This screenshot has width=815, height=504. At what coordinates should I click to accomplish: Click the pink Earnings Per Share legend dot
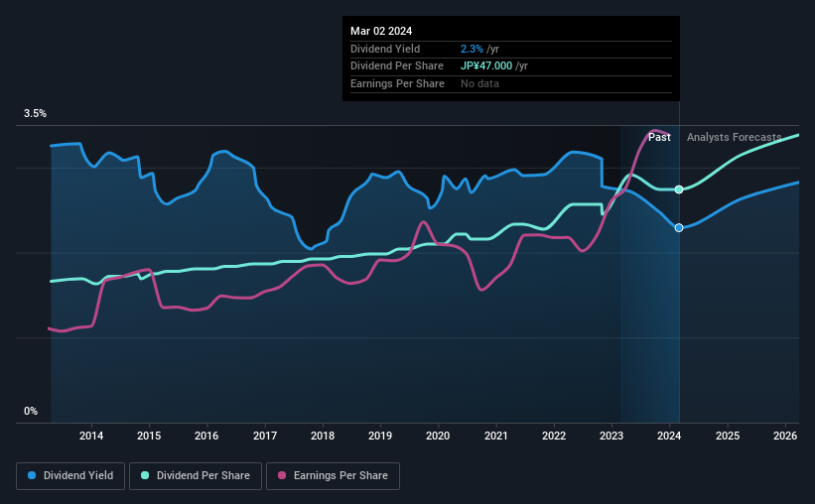[x=282, y=475]
